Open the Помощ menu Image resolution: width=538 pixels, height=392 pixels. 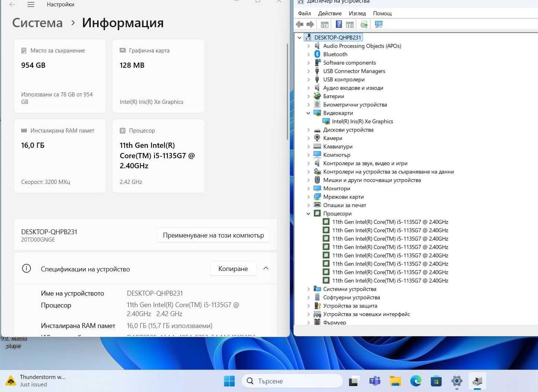pyautogui.click(x=382, y=13)
